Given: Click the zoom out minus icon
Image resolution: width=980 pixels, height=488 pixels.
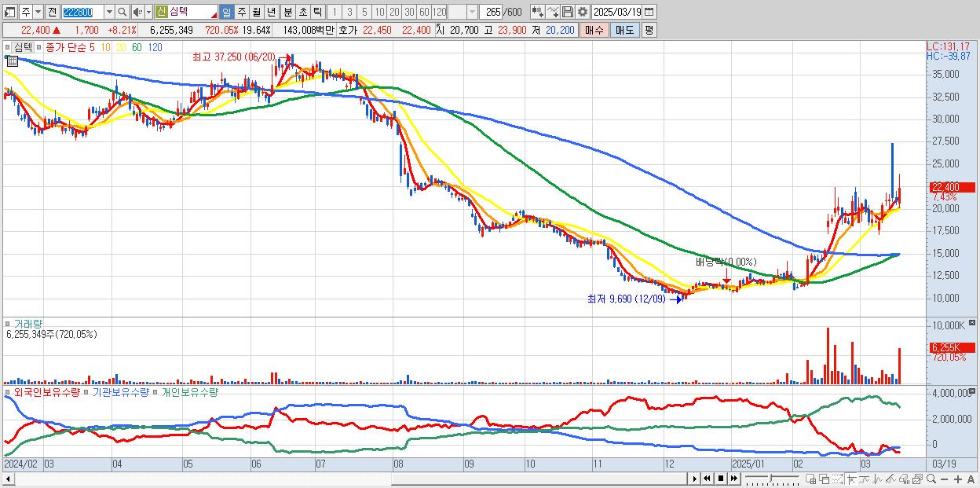Looking at the screenshot, I should click(x=944, y=479).
